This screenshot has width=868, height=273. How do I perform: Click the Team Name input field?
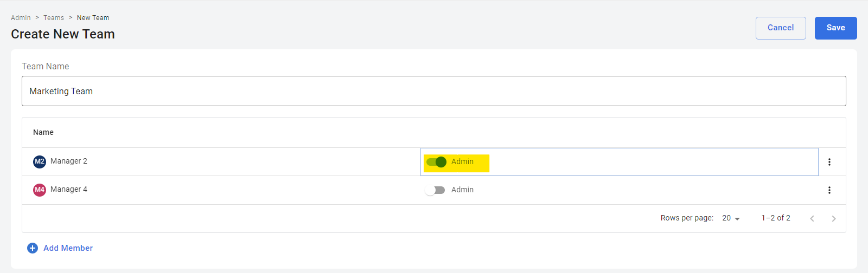433,91
